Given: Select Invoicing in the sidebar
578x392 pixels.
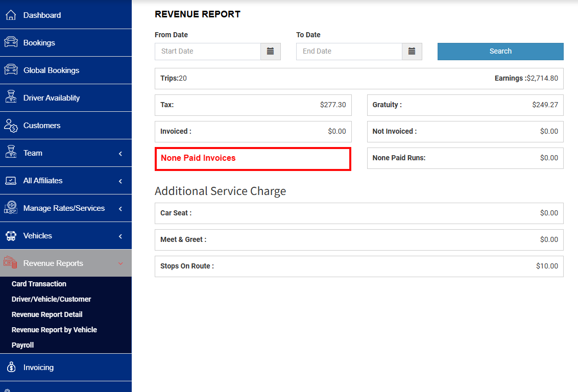Looking at the screenshot, I should pyautogui.click(x=66, y=367).
